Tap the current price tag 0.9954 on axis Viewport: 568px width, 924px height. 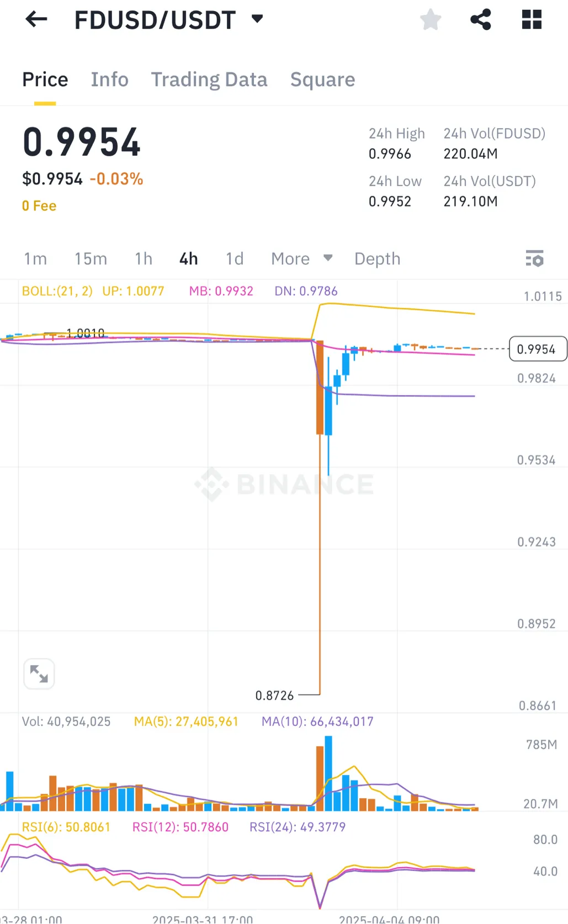537,349
